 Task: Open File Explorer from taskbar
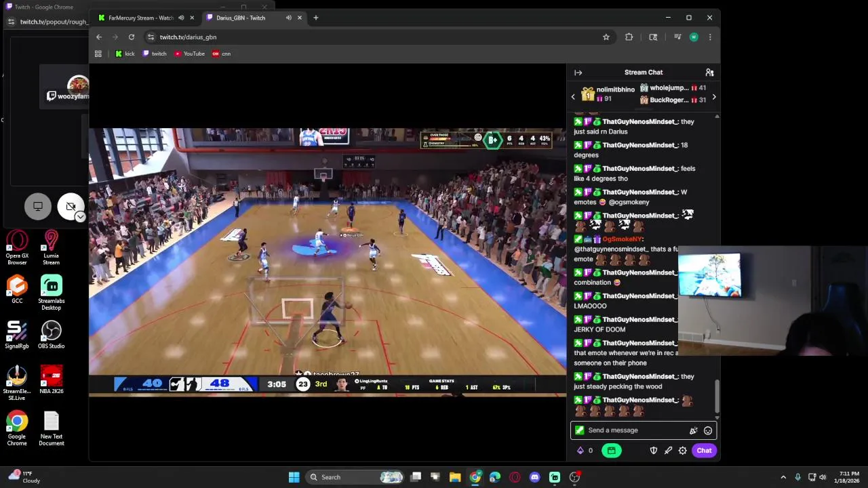pos(455,477)
